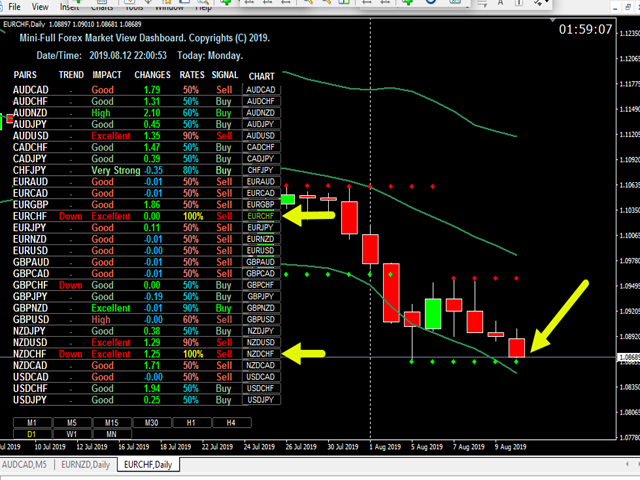Select the highlighted D1 timeframe button

pos(32,434)
